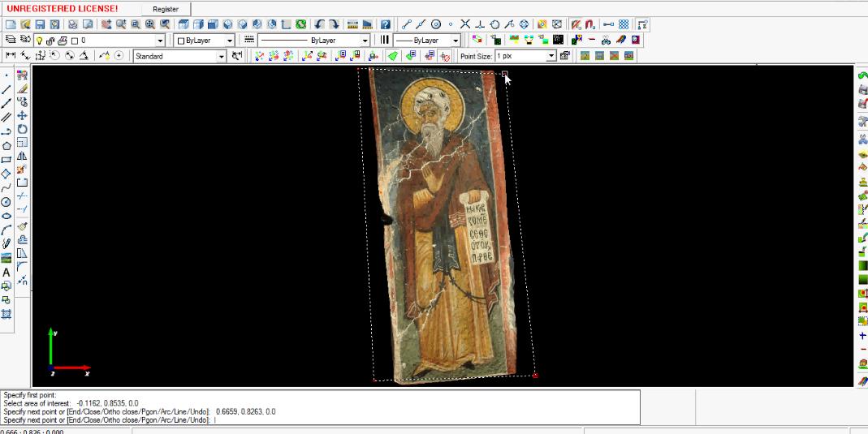The height and width of the screenshot is (434, 868).
Task: Open the Standard dimension style dropdown
Action: click(x=222, y=56)
